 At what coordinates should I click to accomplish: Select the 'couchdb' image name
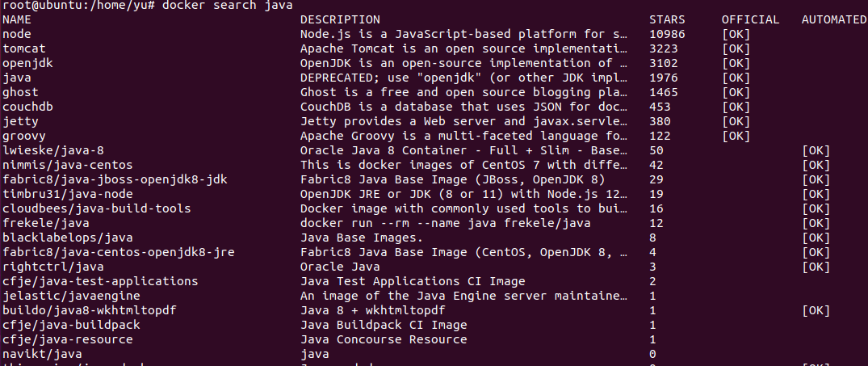pos(27,107)
